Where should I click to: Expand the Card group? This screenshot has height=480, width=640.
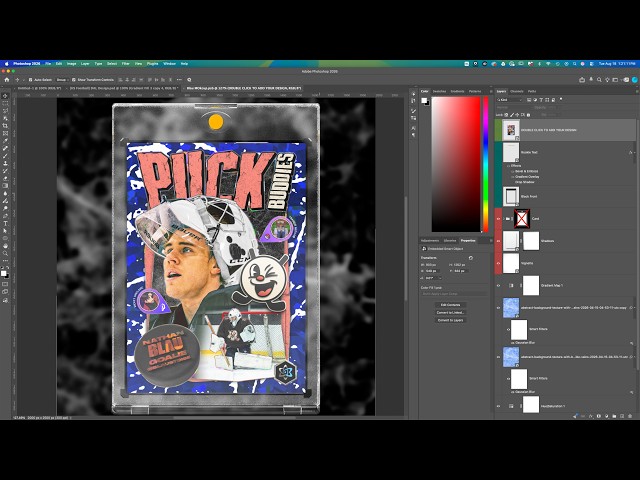(504, 219)
